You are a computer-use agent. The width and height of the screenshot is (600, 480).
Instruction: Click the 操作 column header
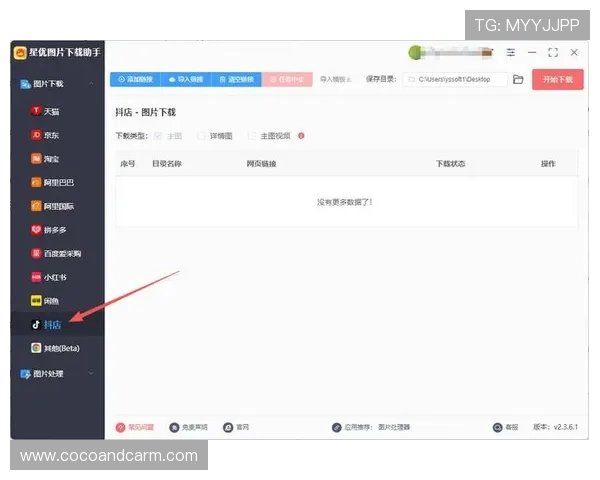(548, 164)
